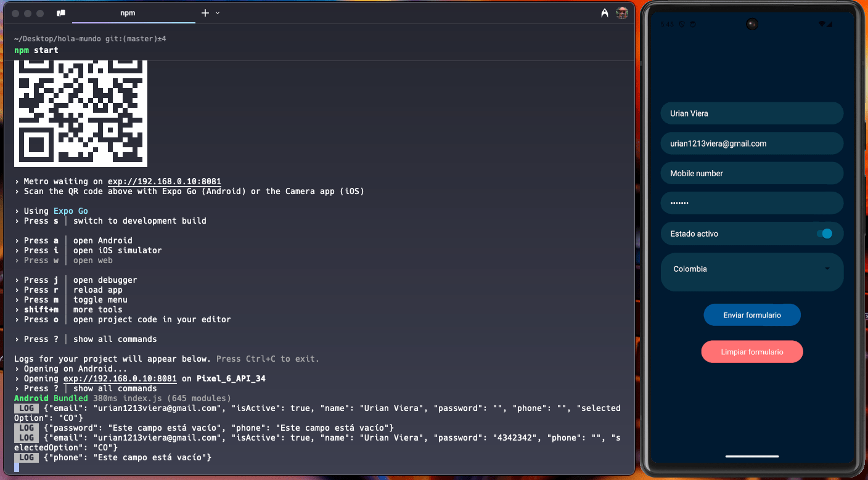Open the Warp AI assistant icon
Viewport: 868px width, 480px height.
pos(605,13)
